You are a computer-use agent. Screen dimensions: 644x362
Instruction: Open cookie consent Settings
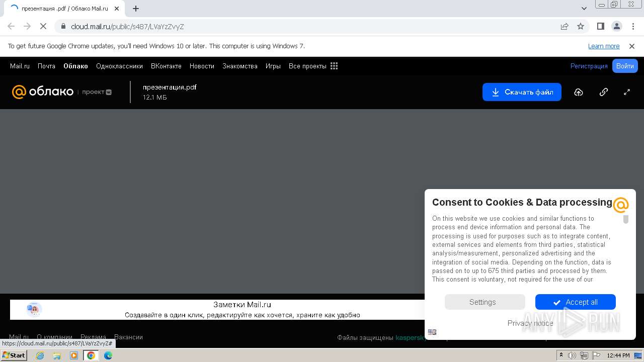click(485, 302)
